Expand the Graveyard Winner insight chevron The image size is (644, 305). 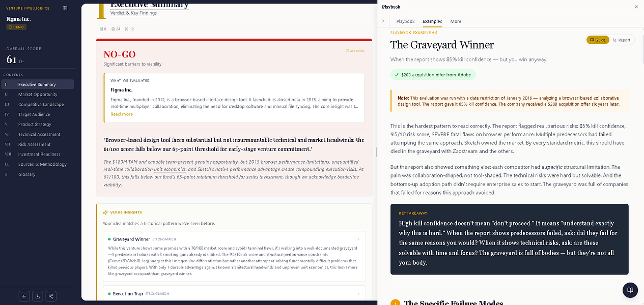coord(358,239)
